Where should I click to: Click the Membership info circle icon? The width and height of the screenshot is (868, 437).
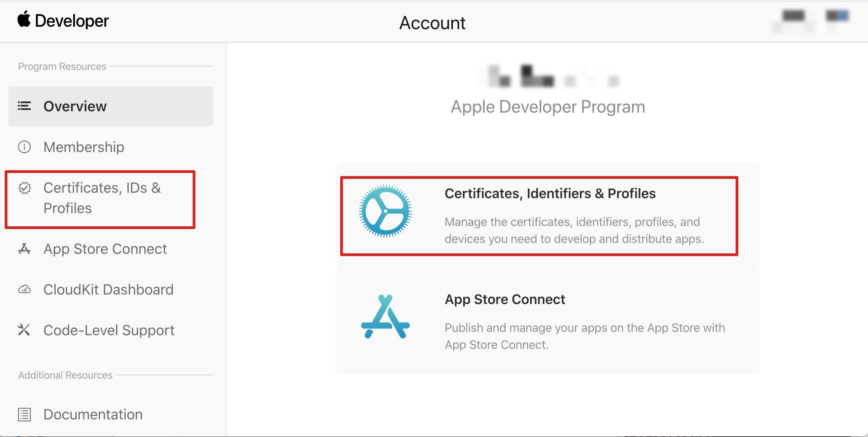coord(24,147)
